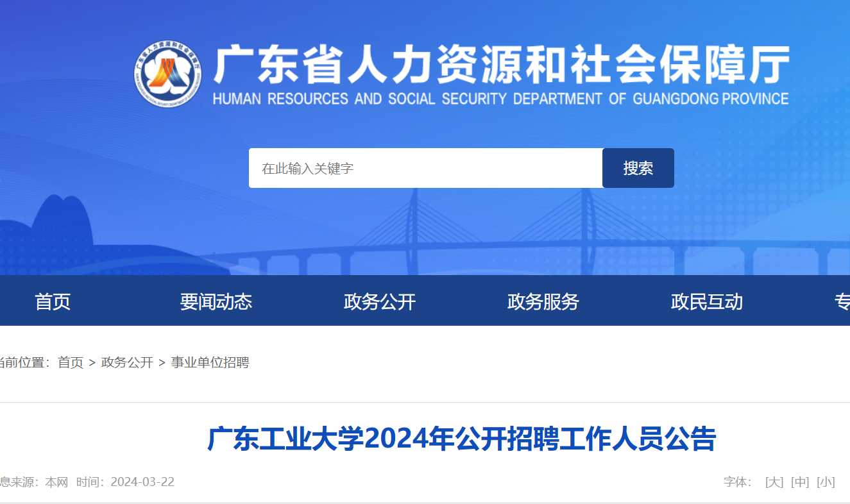Click the date text 2024-03-22
This screenshot has width=850, height=504.
[142, 482]
